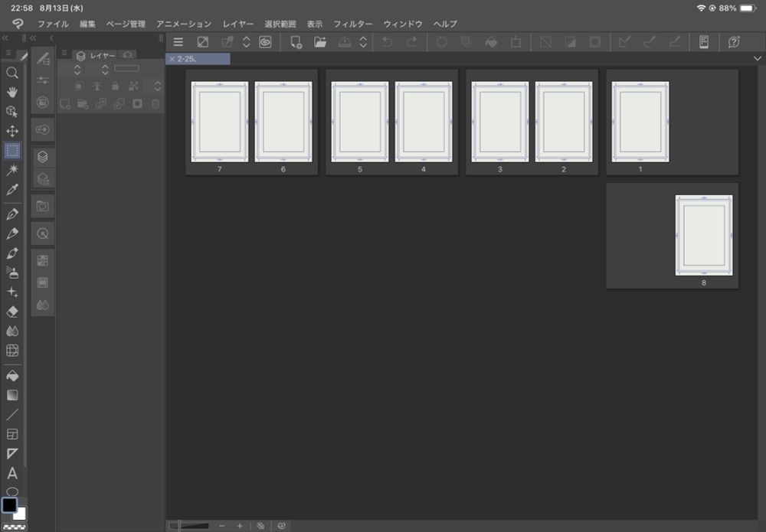
Task: Select the Brush tool
Action: (12, 253)
